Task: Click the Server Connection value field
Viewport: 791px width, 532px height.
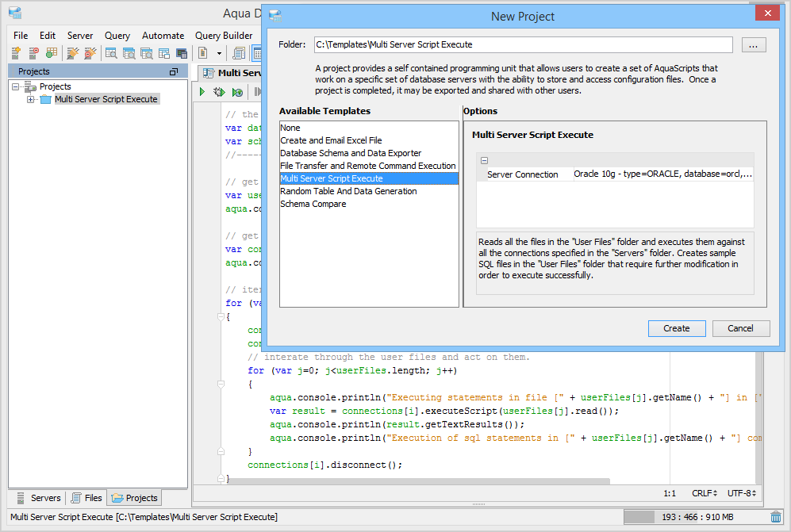Action: (x=663, y=174)
